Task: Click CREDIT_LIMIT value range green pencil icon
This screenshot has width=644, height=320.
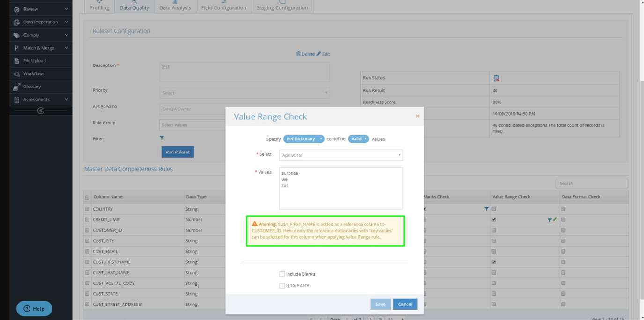Action: click(x=555, y=219)
